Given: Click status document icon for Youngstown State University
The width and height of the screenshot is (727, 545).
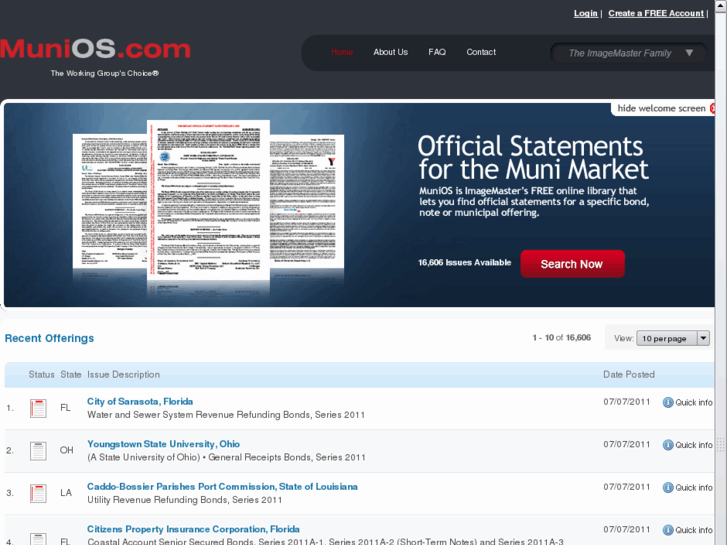Looking at the screenshot, I should 38,451.
